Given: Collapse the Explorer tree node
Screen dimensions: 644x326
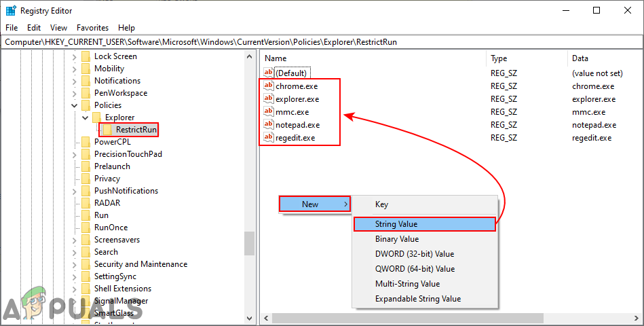Looking at the screenshot, I should 86,118.
